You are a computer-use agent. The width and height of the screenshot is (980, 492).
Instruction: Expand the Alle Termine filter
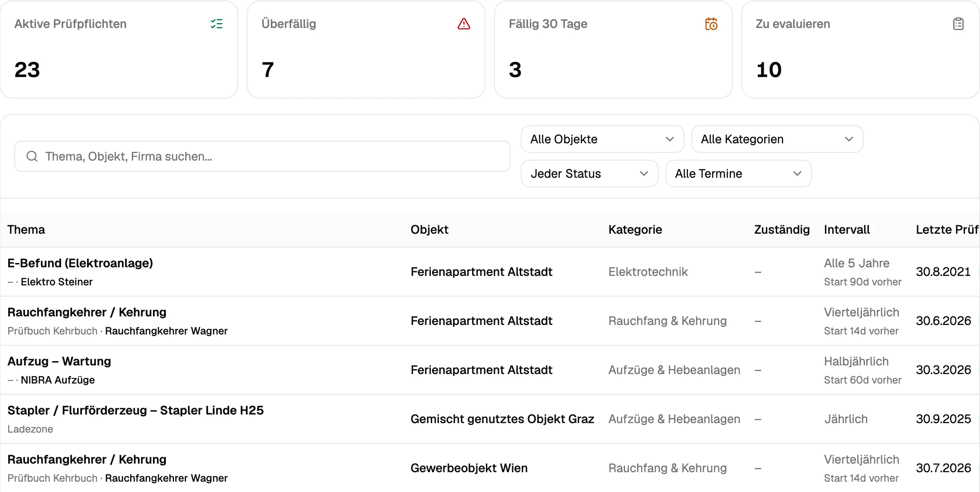click(738, 173)
